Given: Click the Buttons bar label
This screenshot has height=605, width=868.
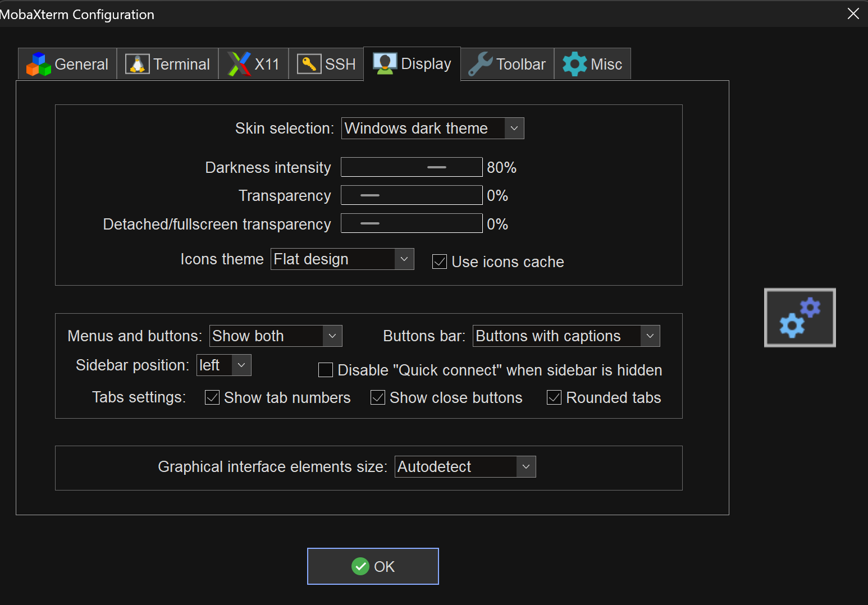Looking at the screenshot, I should [424, 336].
